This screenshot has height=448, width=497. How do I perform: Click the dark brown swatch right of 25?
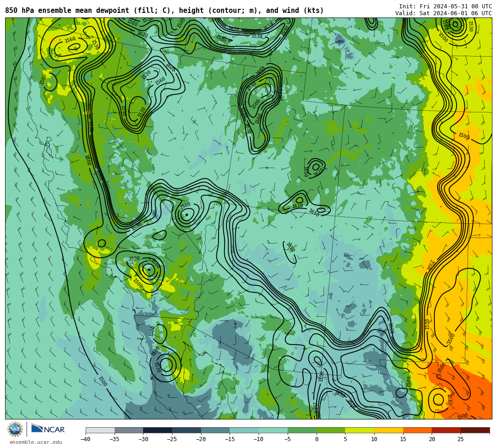point(475,430)
